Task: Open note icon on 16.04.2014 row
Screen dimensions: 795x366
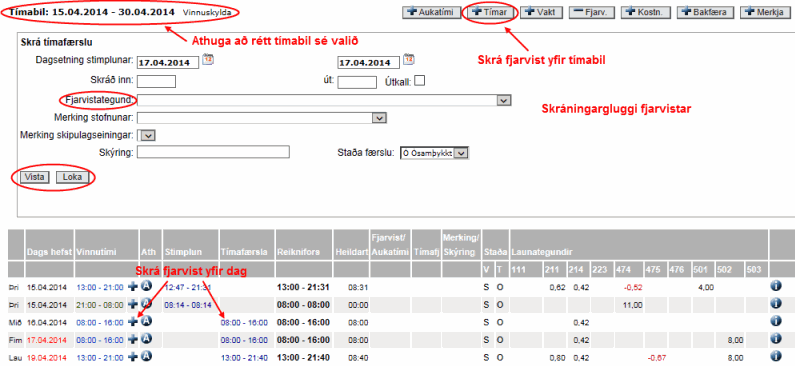Action: point(146,321)
